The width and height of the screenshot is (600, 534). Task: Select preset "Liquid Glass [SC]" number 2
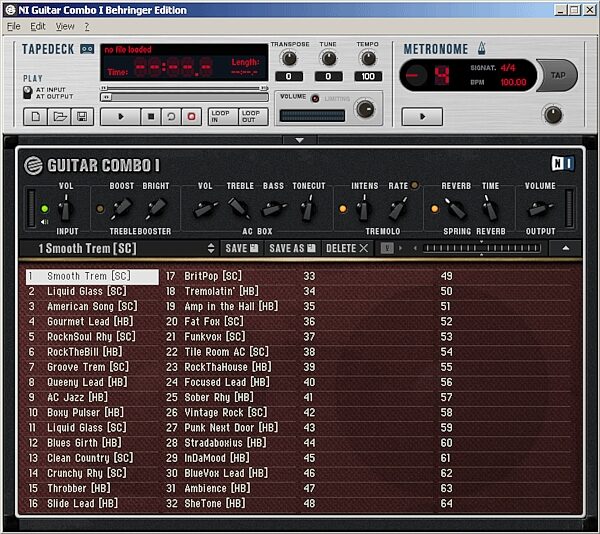tap(92, 291)
